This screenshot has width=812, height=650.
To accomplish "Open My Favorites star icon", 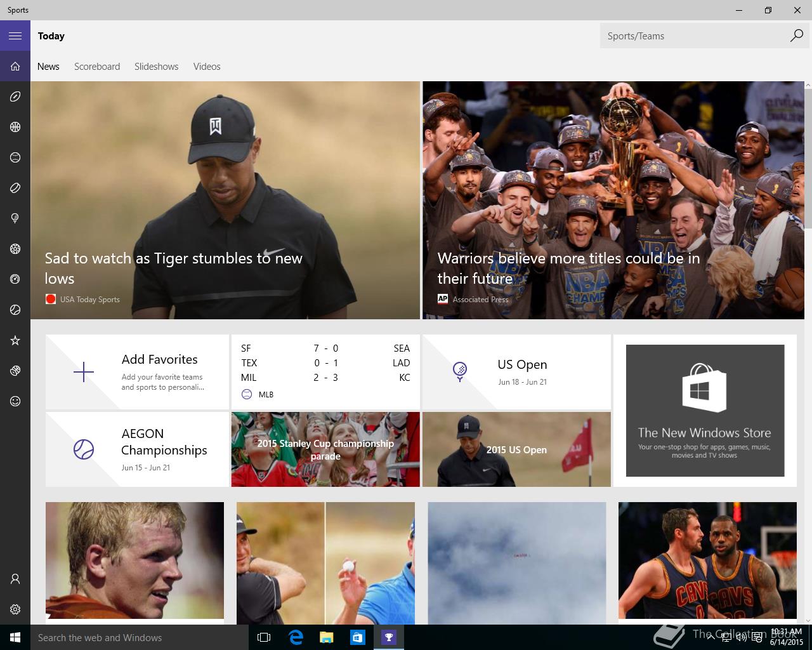I will coord(15,340).
